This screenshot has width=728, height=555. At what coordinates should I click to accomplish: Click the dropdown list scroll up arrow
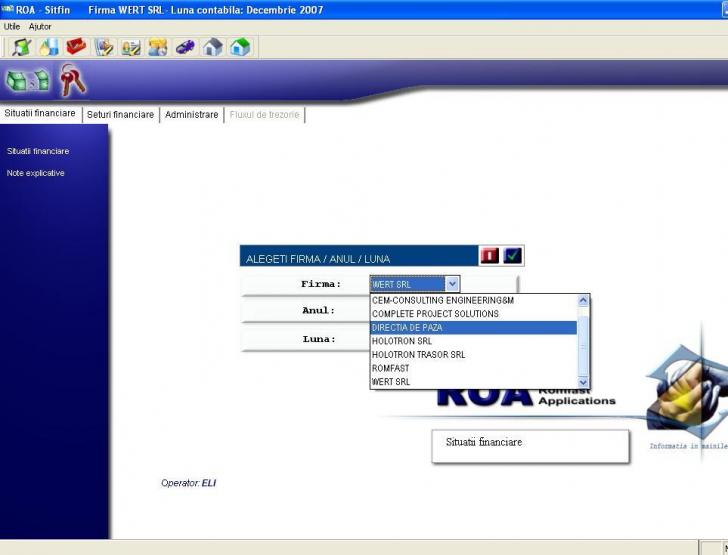pos(583,300)
